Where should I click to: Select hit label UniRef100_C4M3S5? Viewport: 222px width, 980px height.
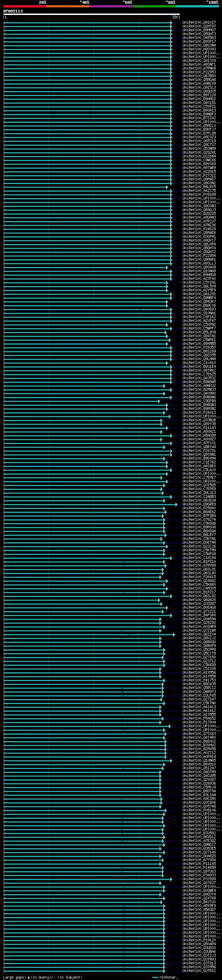[199, 589]
